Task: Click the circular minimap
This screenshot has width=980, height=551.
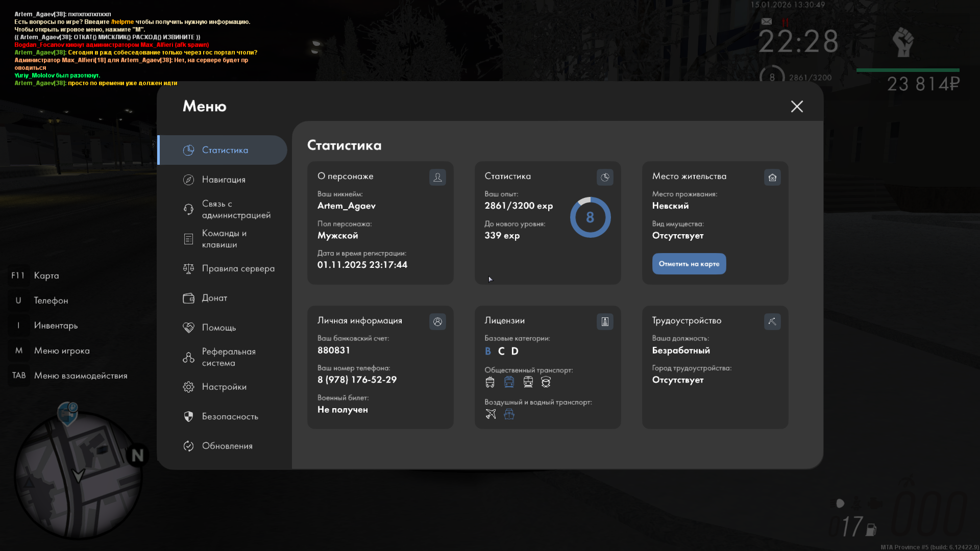Action: click(78, 474)
